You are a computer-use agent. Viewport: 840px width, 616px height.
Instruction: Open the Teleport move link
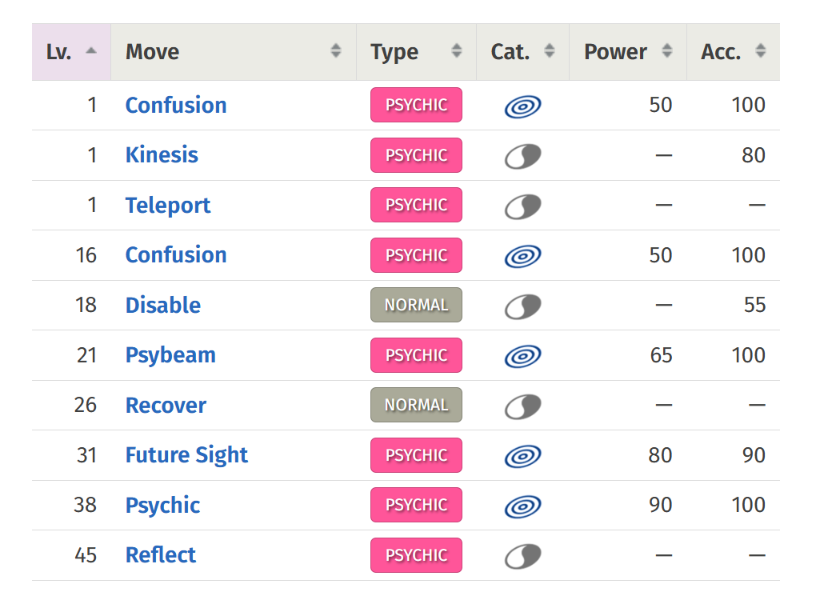168,206
